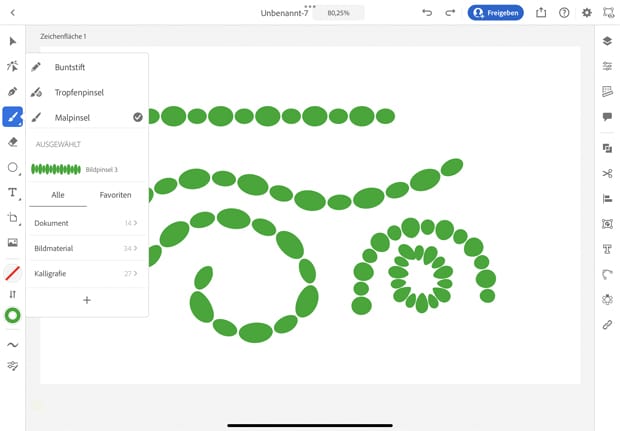Click the Scissors cut icon
The height and width of the screenshot is (431, 620).
(607, 173)
